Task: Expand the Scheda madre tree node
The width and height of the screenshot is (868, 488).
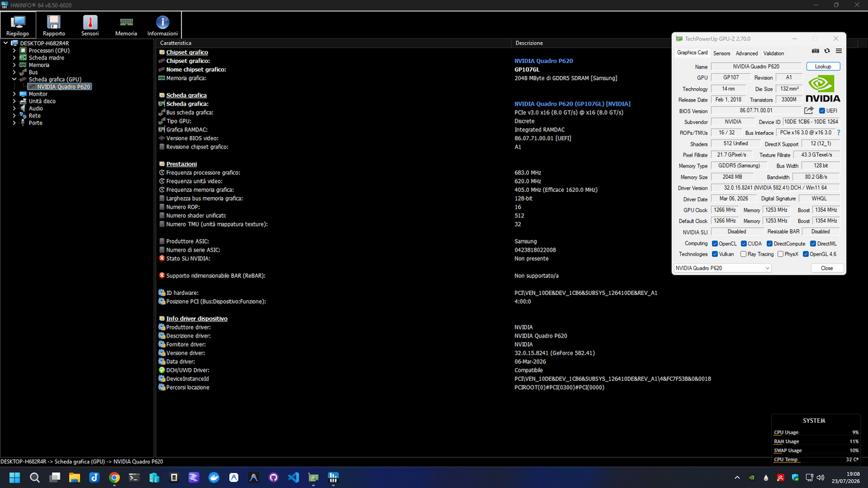Action: [14, 58]
